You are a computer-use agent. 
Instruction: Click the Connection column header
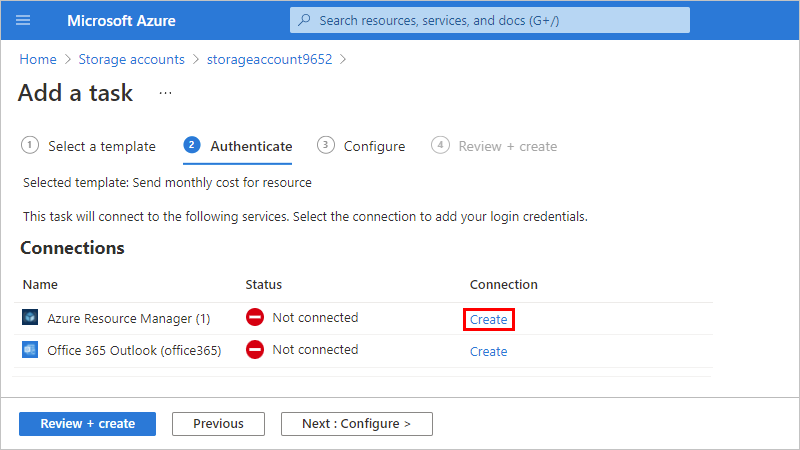tap(504, 284)
